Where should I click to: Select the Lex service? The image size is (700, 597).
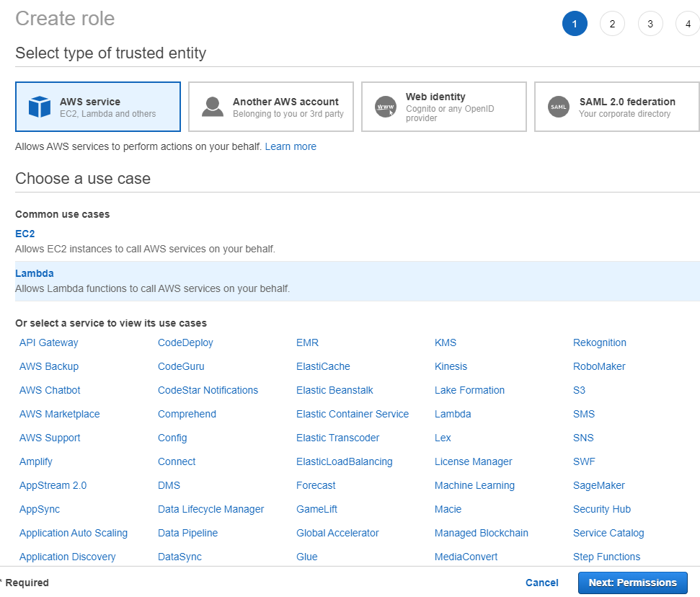click(x=443, y=438)
